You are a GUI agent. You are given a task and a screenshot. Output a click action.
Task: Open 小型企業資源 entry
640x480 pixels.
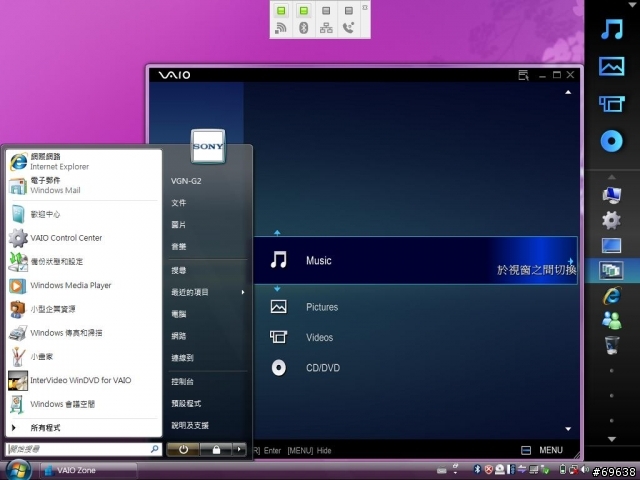84,309
